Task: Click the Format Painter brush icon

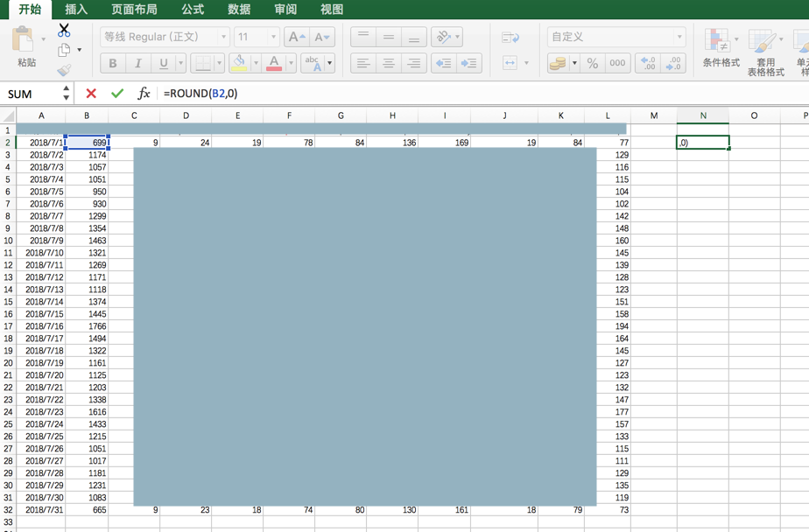Action: point(64,70)
